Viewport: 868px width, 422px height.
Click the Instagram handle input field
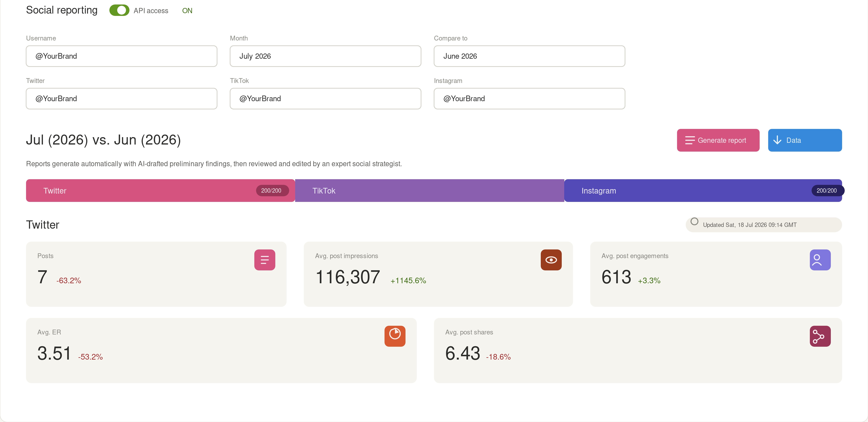click(x=529, y=99)
